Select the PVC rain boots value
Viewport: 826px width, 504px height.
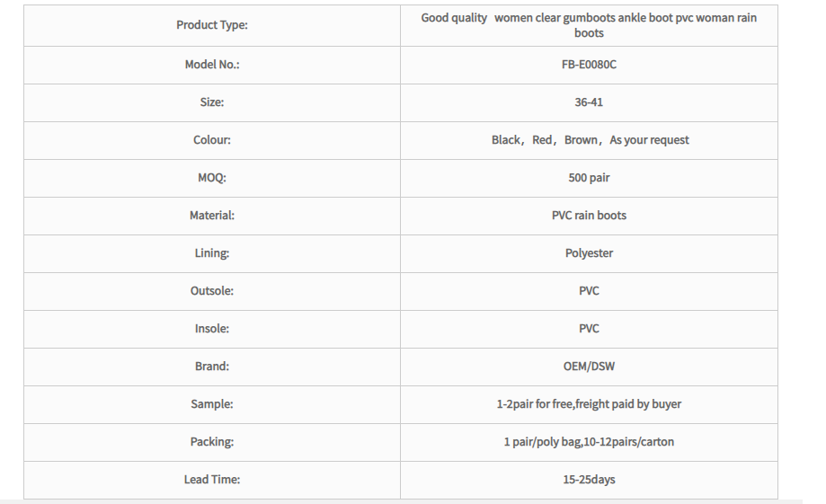click(x=589, y=216)
